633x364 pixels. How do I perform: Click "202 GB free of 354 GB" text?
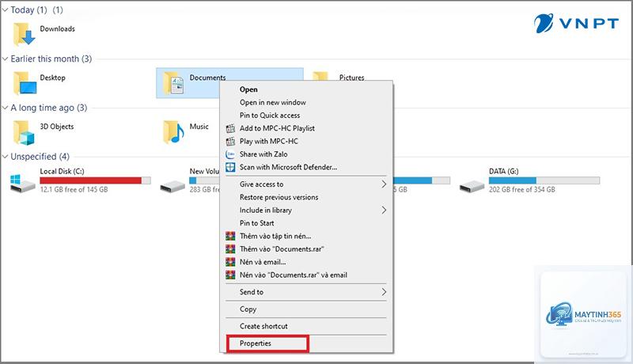click(x=522, y=190)
